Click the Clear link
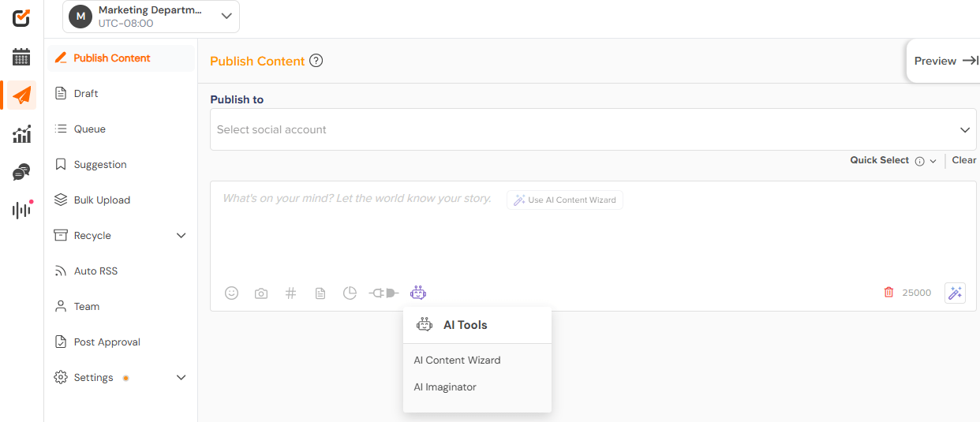Screen dimensions: 980x422 tap(964, 160)
